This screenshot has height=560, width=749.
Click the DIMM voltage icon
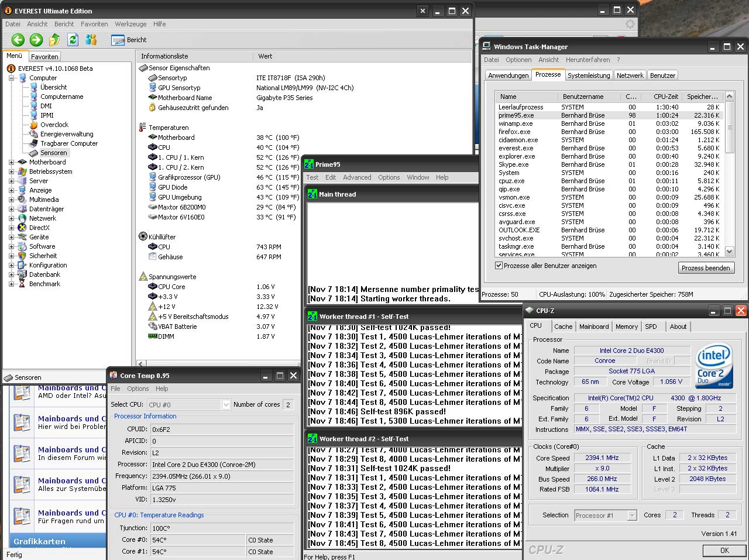(153, 336)
